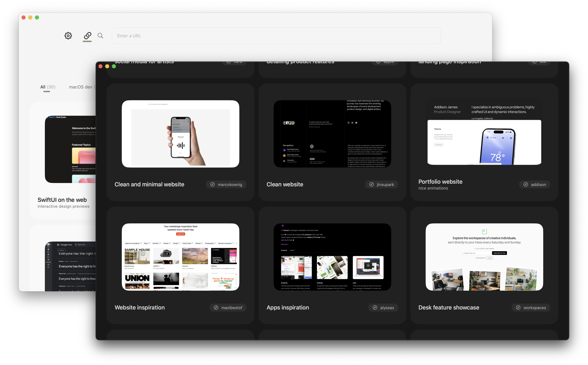Viewport: 588px width, 365px height.
Task: Open the addison link badge
Action: (x=534, y=184)
